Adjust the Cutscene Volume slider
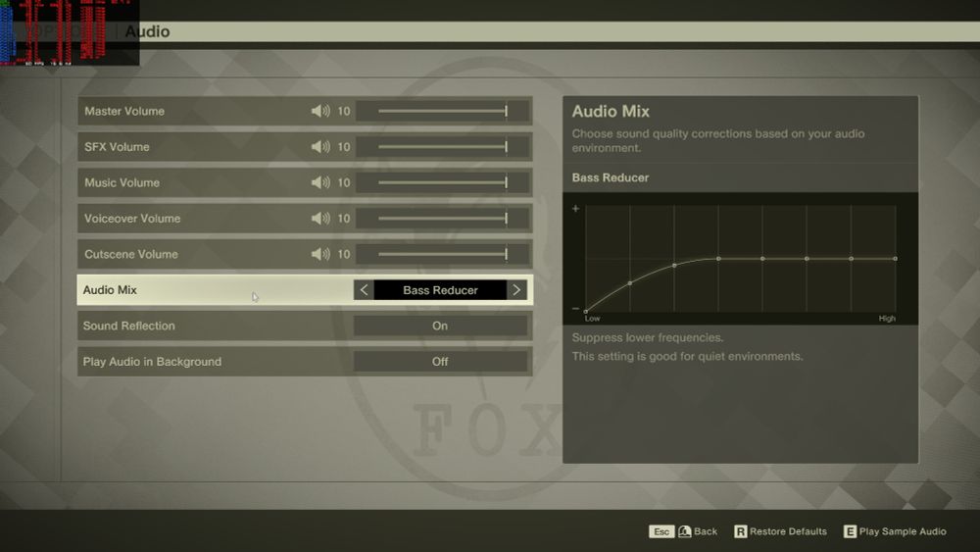Screen dimensions: 980x552 tap(443, 254)
